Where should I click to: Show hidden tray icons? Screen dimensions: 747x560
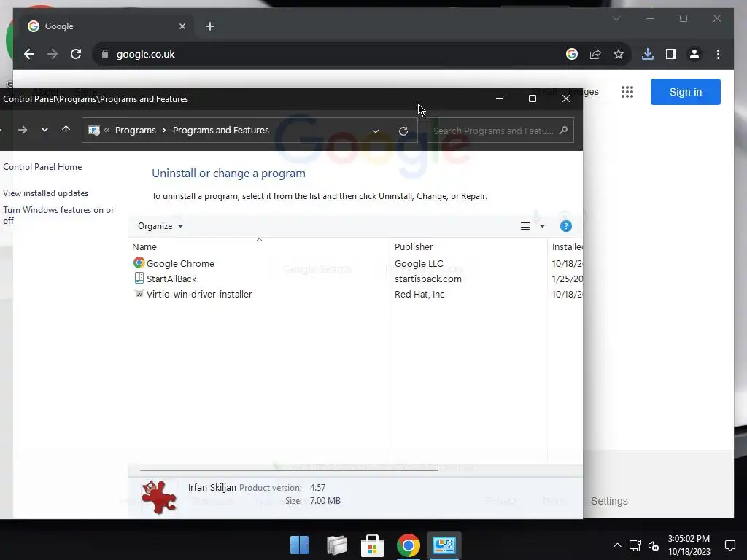point(617,545)
